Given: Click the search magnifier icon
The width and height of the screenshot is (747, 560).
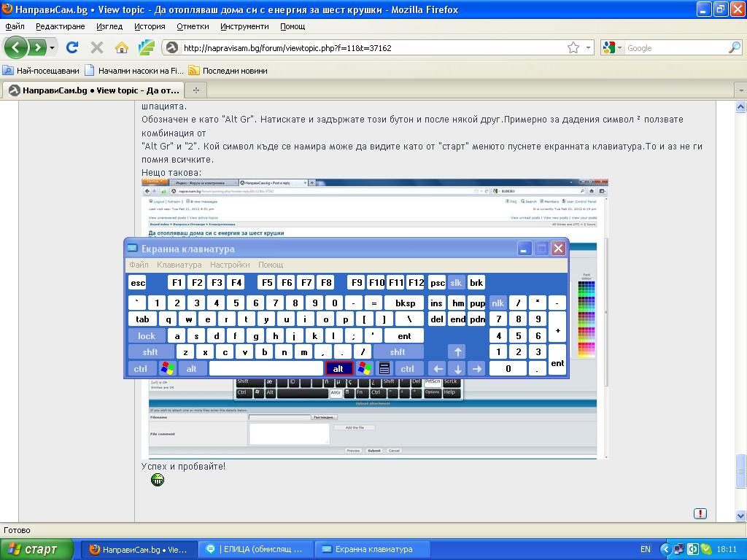Looking at the screenshot, I should tap(734, 47).
